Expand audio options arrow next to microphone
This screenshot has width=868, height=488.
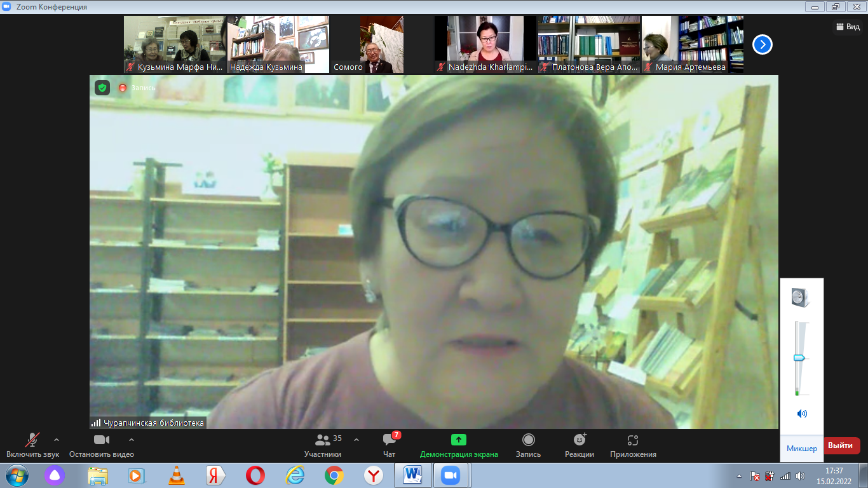pyautogui.click(x=57, y=440)
